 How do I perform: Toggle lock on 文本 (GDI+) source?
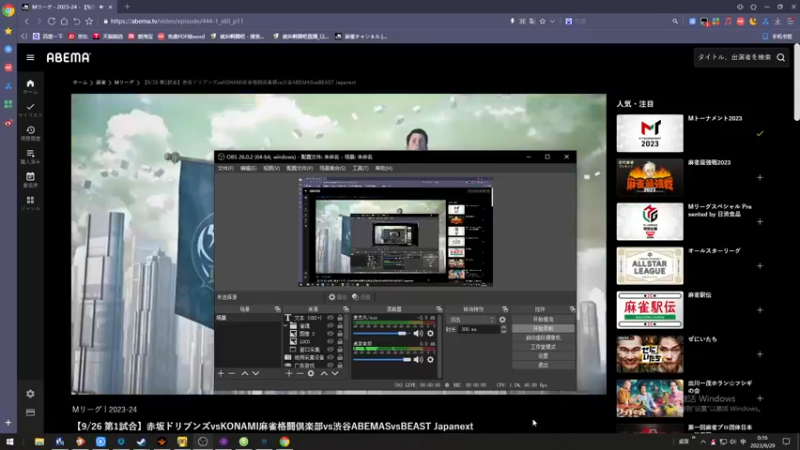(x=340, y=318)
